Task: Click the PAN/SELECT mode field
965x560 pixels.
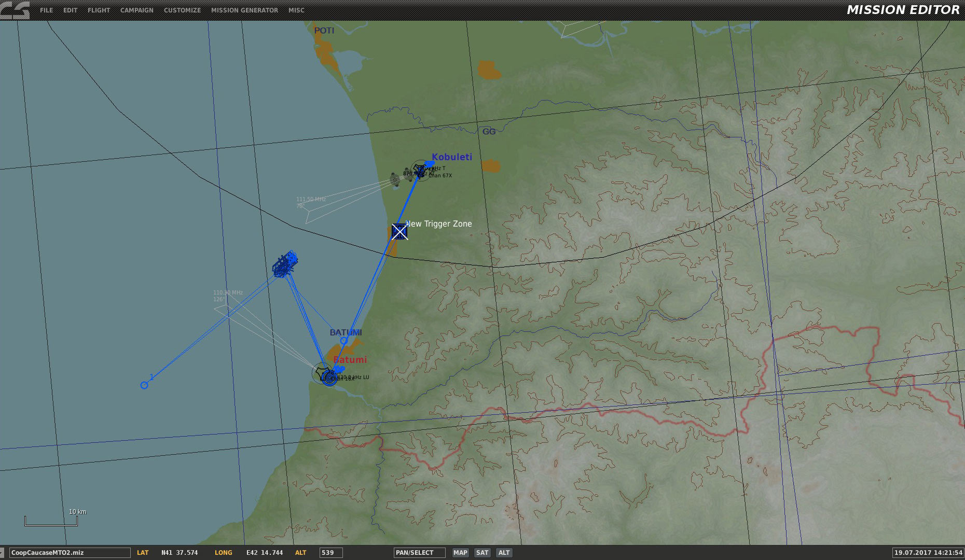Action: 419,553
